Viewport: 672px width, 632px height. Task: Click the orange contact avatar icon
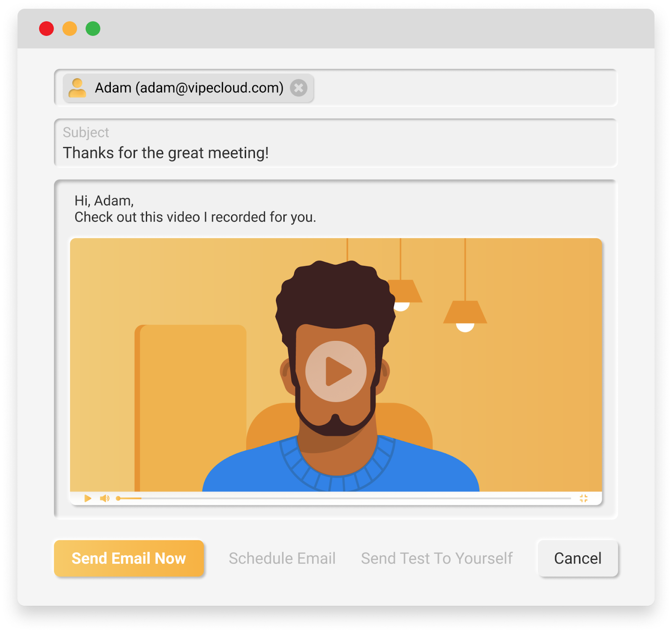tap(77, 88)
